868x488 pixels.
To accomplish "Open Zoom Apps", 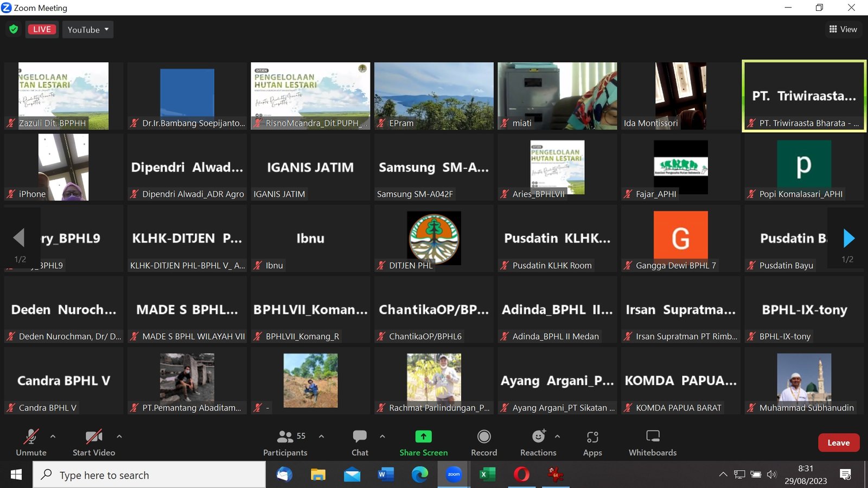I will (x=592, y=443).
